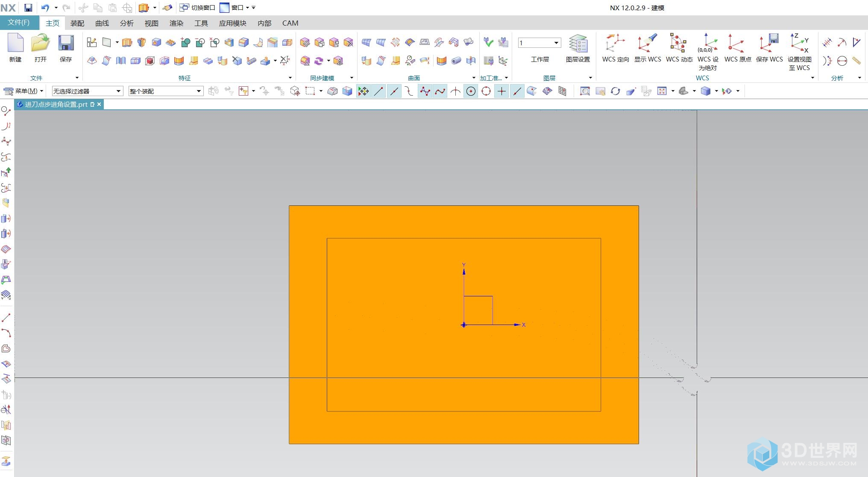Select the 进刀点步进角设置.prt document tab
Screen dimensions: 868x477
pyautogui.click(x=56, y=104)
